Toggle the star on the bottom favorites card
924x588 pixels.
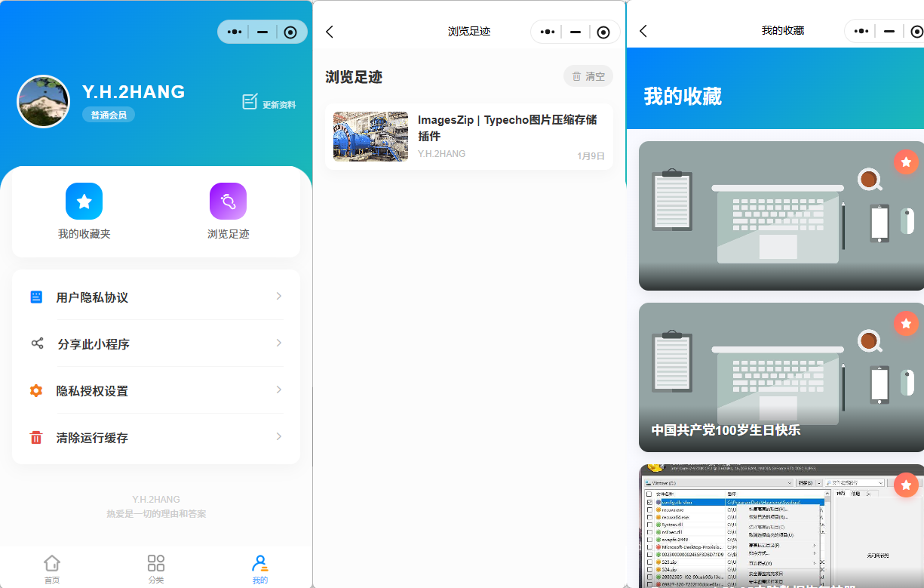(x=906, y=485)
